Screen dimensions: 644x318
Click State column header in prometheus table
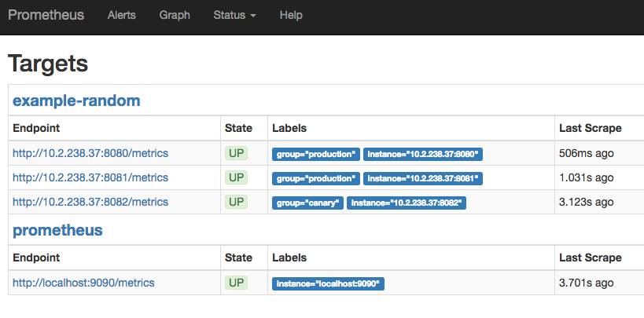[238, 258]
